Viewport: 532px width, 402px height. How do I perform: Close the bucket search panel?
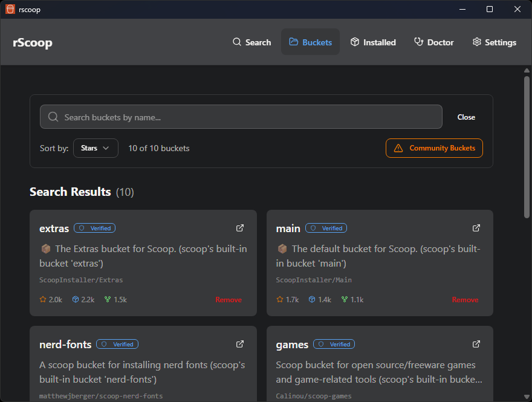point(466,117)
